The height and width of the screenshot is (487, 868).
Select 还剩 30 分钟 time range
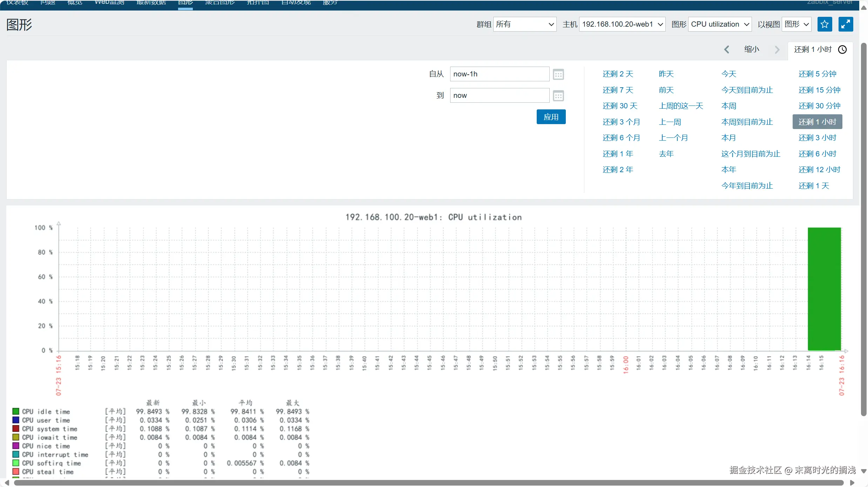tap(819, 106)
